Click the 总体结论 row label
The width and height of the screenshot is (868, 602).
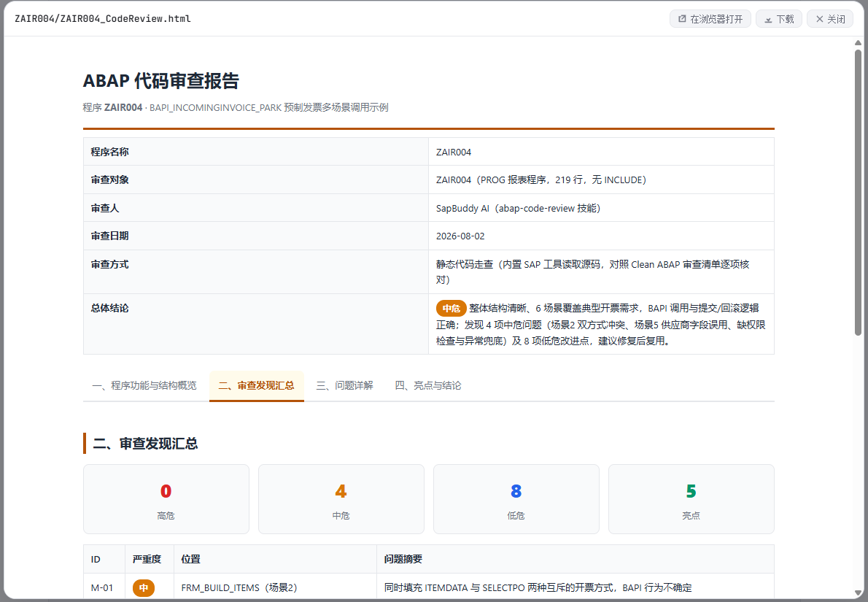tap(109, 308)
